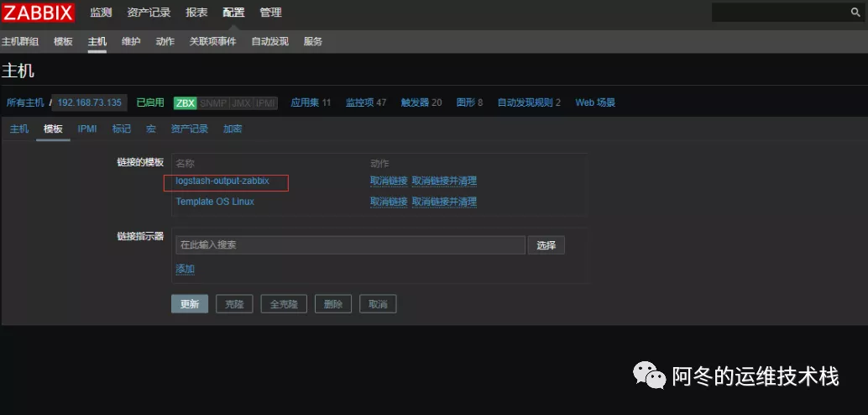The image size is (868, 415).
Task: Open the 配置 top menu
Action: 233,13
